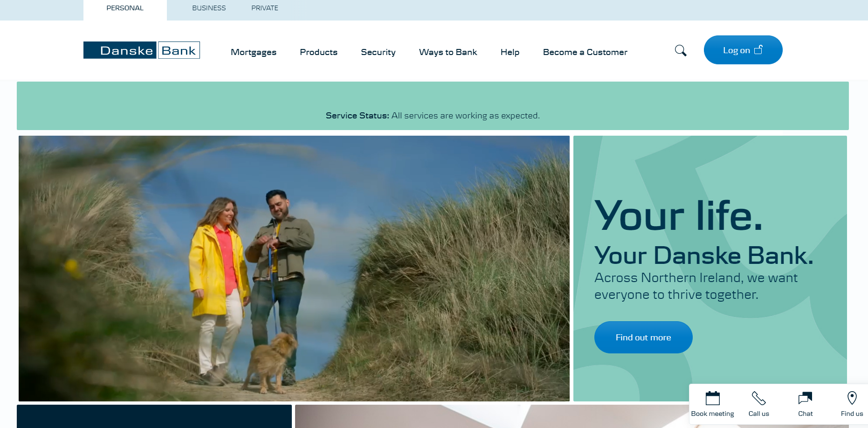This screenshot has height=428, width=868.
Task: Expand the Products menu
Action: (318, 52)
